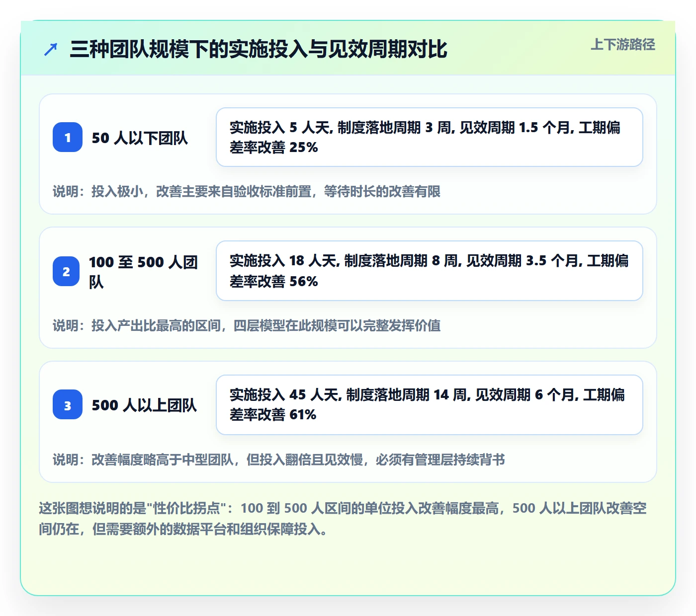This screenshot has height=616, width=696.
Task: Click the arrow icon beside the title
Action: tap(51, 49)
